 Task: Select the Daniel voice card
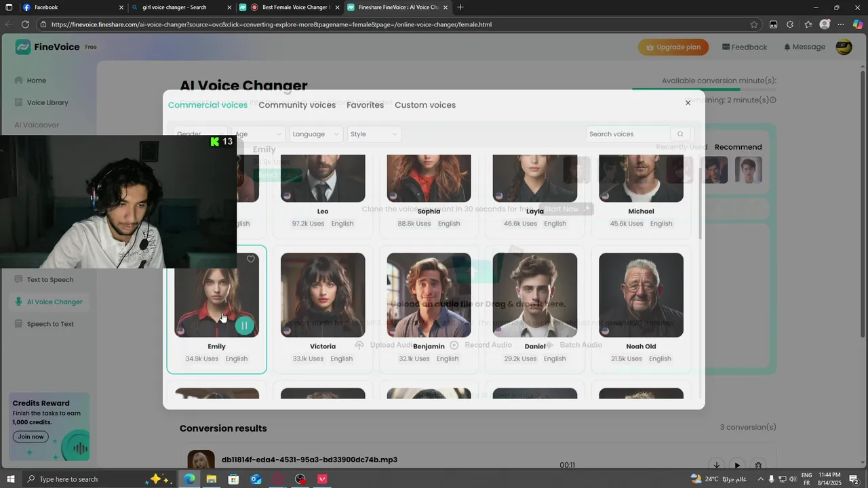tap(535, 309)
